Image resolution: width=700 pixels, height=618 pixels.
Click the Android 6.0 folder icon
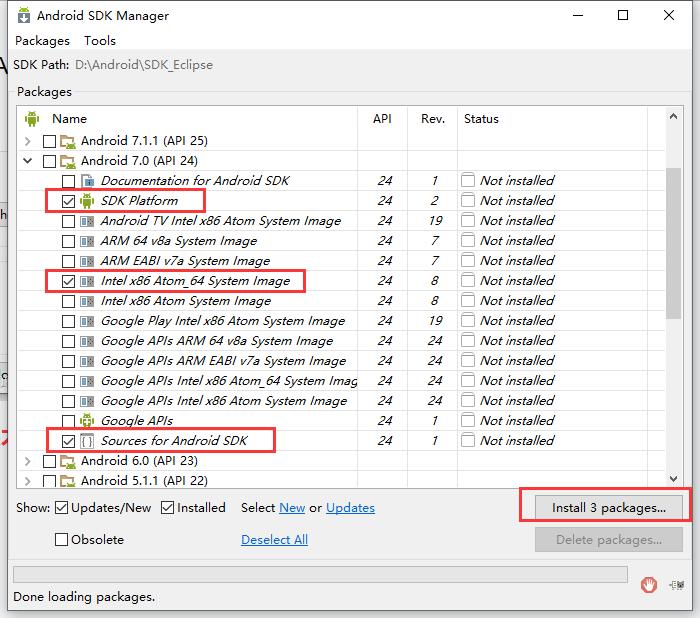click(x=68, y=461)
